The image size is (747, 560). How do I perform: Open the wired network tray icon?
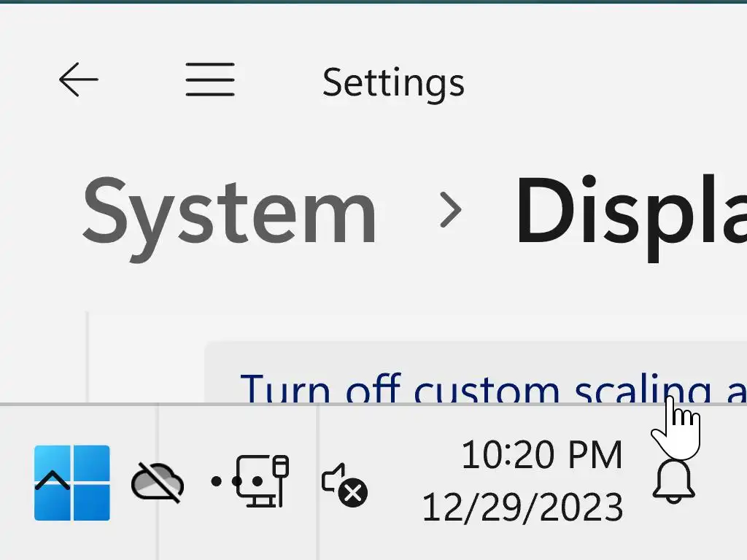(x=262, y=481)
